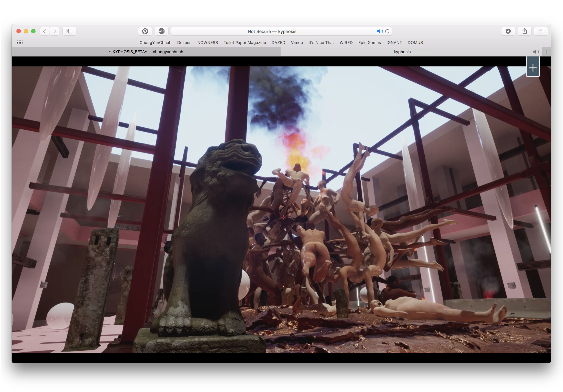
Task: Show tab overview button
Action: point(541,31)
